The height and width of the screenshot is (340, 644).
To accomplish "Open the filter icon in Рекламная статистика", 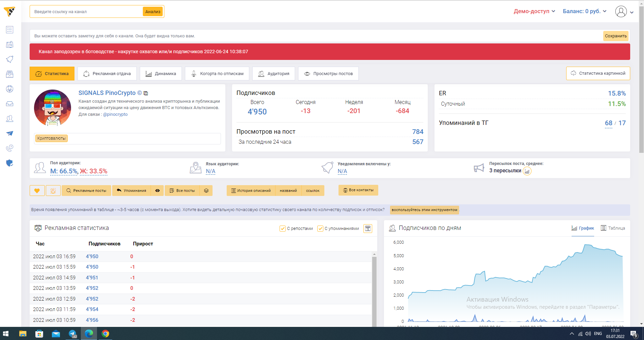I will (x=368, y=229).
